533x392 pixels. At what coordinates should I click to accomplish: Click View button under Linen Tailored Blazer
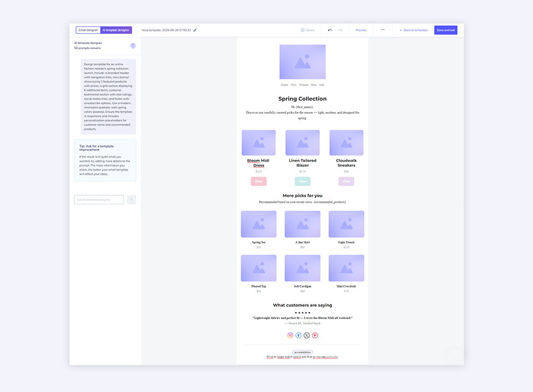click(x=302, y=182)
